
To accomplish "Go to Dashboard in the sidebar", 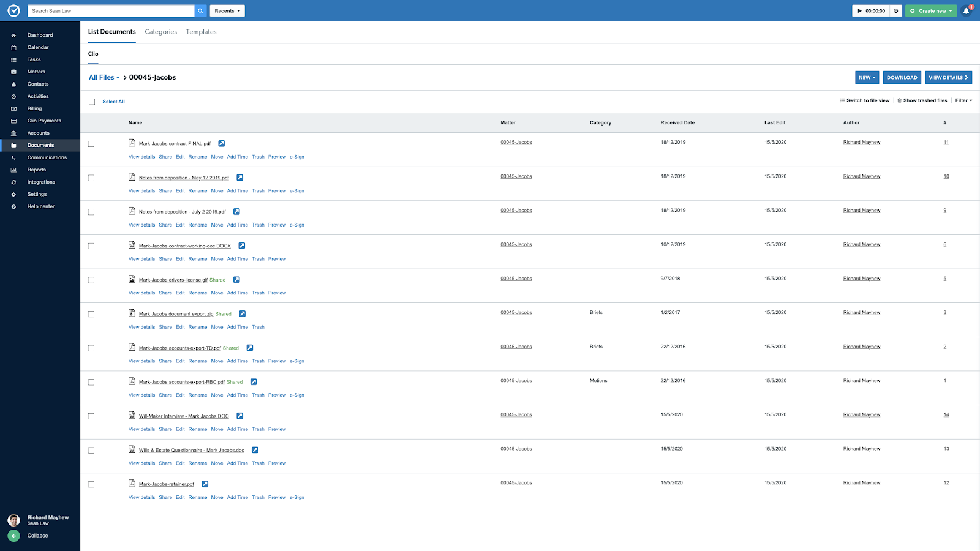I will click(x=40, y=35).
